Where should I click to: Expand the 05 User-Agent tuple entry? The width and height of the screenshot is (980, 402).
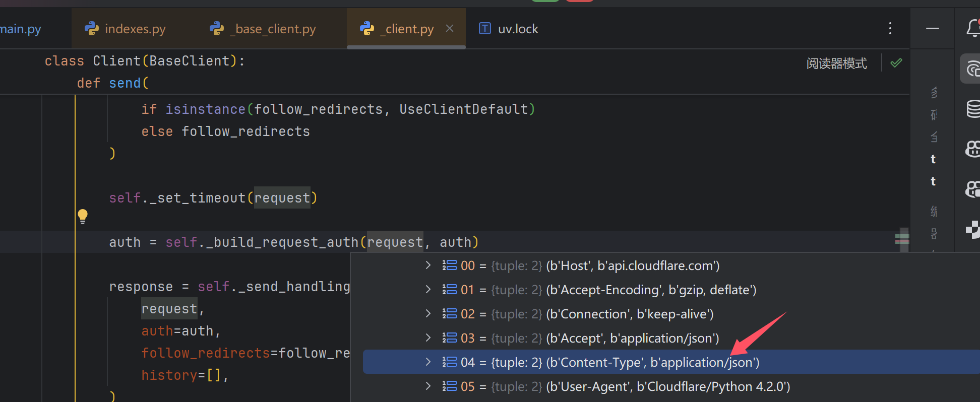tap(428, 386)
